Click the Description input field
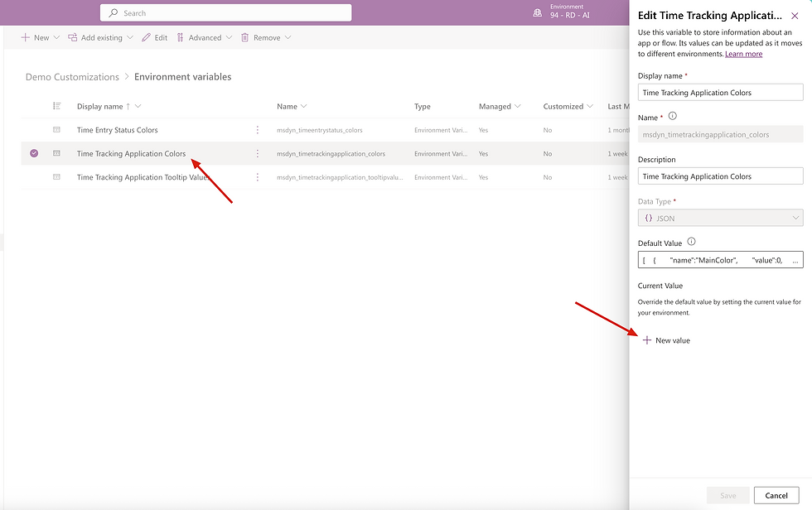The image size is (812, 510). click(720, 176)
